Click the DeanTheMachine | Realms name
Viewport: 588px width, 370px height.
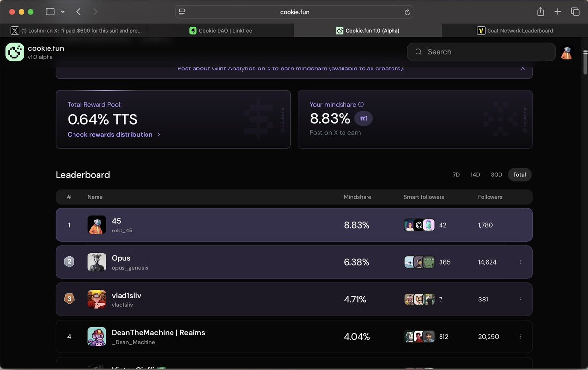click(x=158, y=332)
